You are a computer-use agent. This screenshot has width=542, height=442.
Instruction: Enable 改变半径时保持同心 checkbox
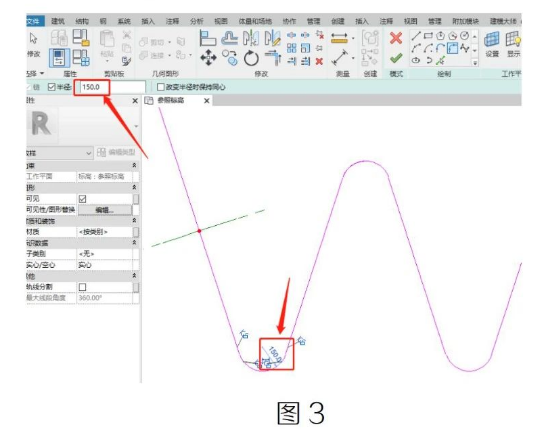160,87
